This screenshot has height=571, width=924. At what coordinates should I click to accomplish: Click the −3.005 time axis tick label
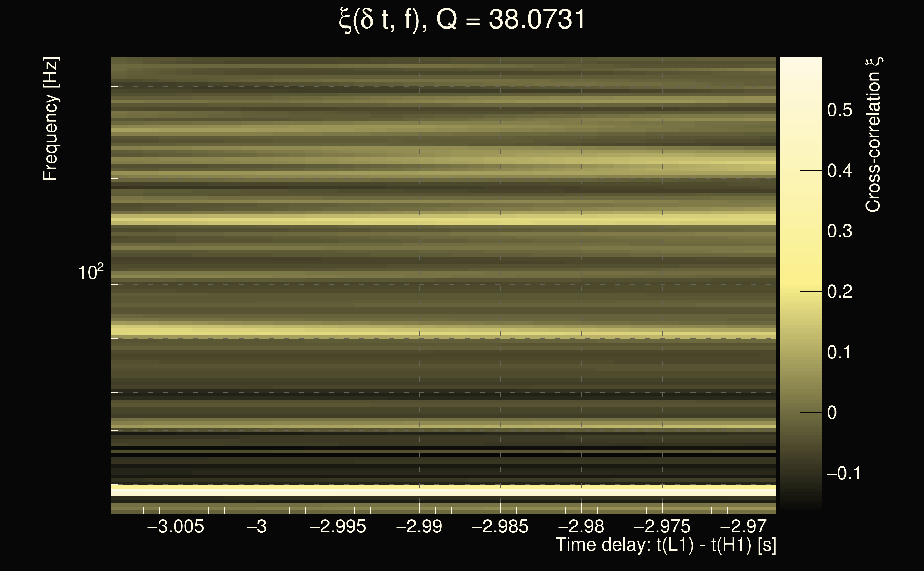coord(176,527)
